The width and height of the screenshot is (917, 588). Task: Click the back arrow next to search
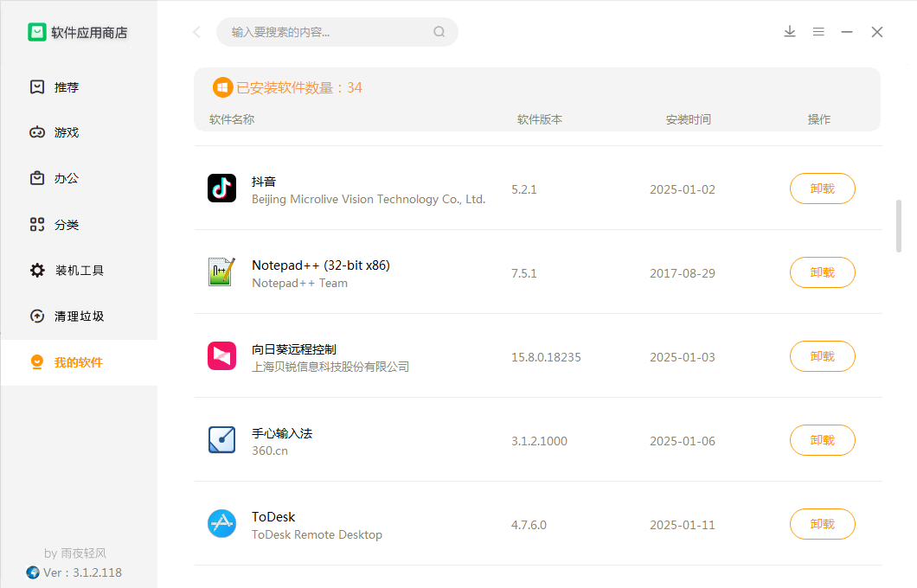(196, 32)
